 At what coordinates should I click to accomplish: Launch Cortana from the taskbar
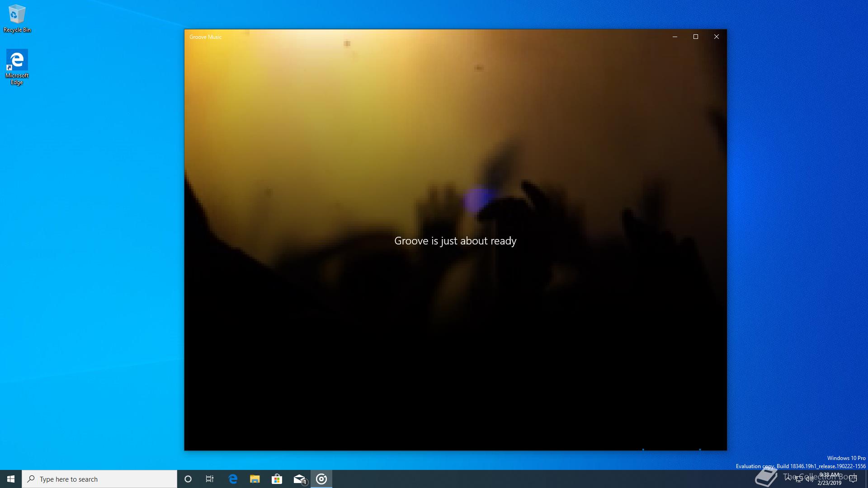point(188,479)
